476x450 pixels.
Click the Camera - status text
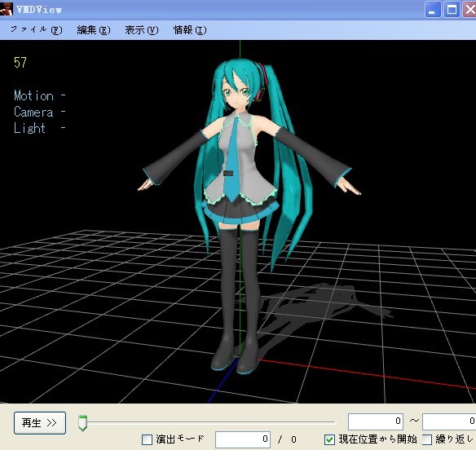pos(40,112)
